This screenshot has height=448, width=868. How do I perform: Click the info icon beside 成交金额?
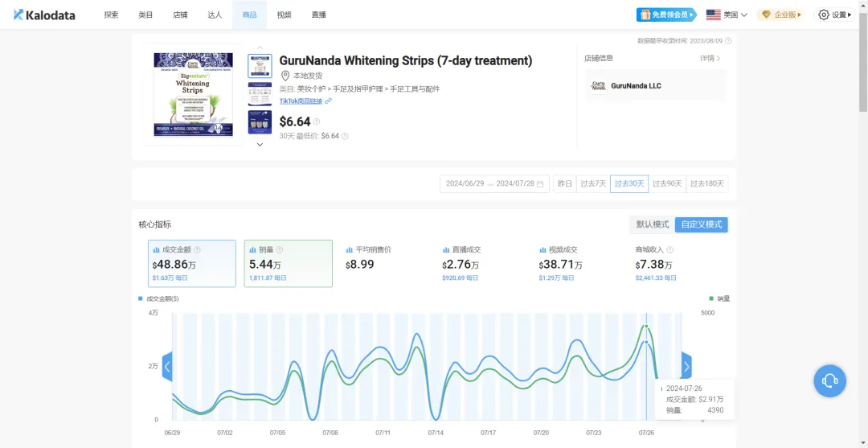(x=197, y=250)
